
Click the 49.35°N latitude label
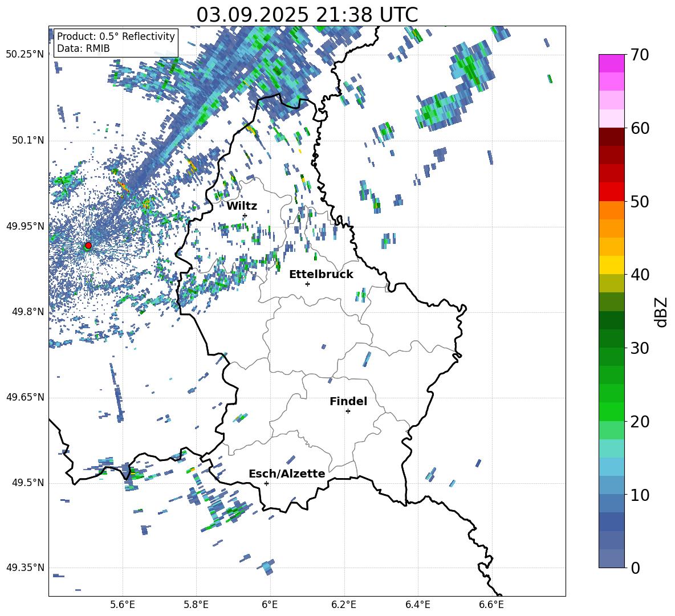25,568
